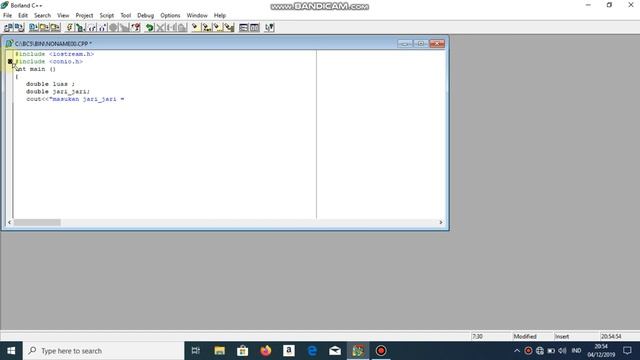
Task: Click the 'double luas ;' code line
Action: pyautogui.click(x=50, y=84)
